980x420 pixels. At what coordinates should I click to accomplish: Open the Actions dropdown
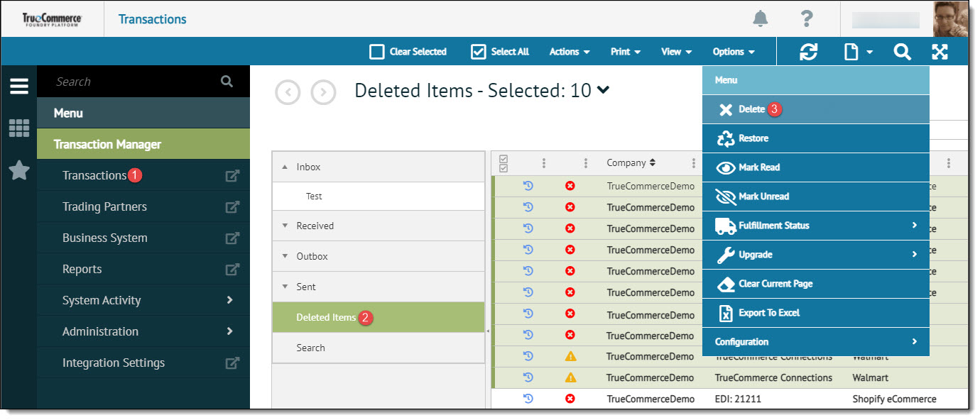click(570, 52)
